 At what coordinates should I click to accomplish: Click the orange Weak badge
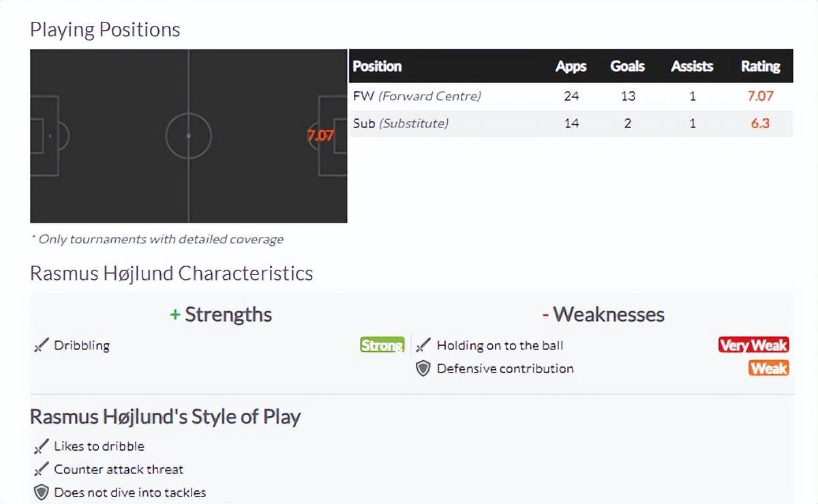pos(769,368)
